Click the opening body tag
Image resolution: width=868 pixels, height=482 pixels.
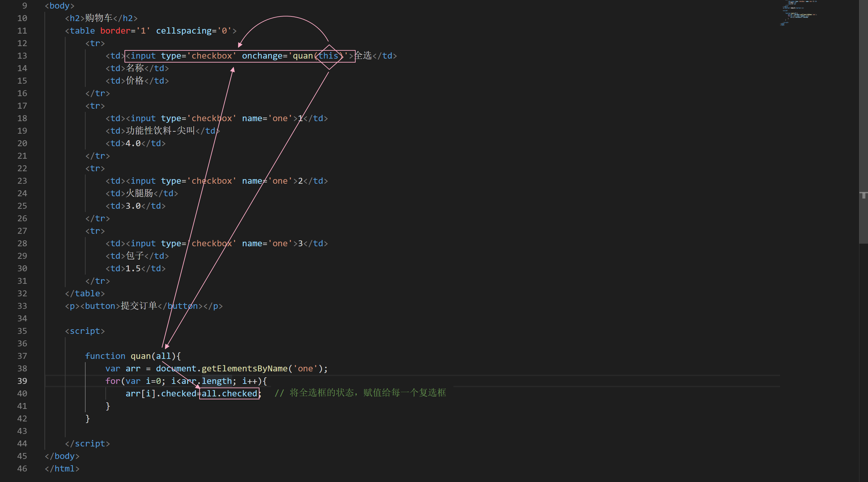point(60,6)
